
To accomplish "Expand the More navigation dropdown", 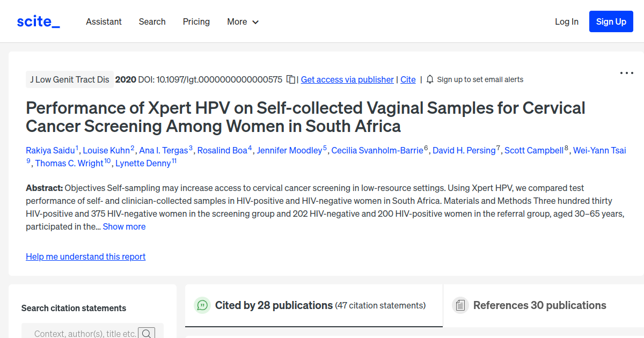I will 242,21.
